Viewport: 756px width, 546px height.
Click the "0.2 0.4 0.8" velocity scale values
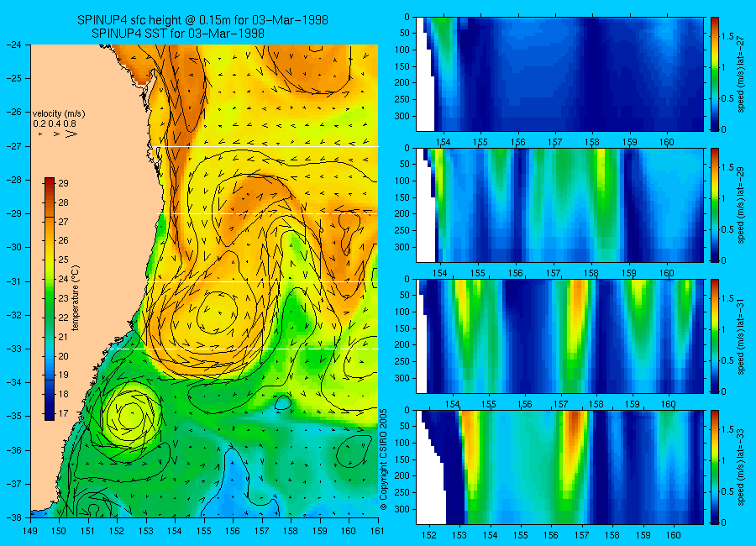coord(55,124)
